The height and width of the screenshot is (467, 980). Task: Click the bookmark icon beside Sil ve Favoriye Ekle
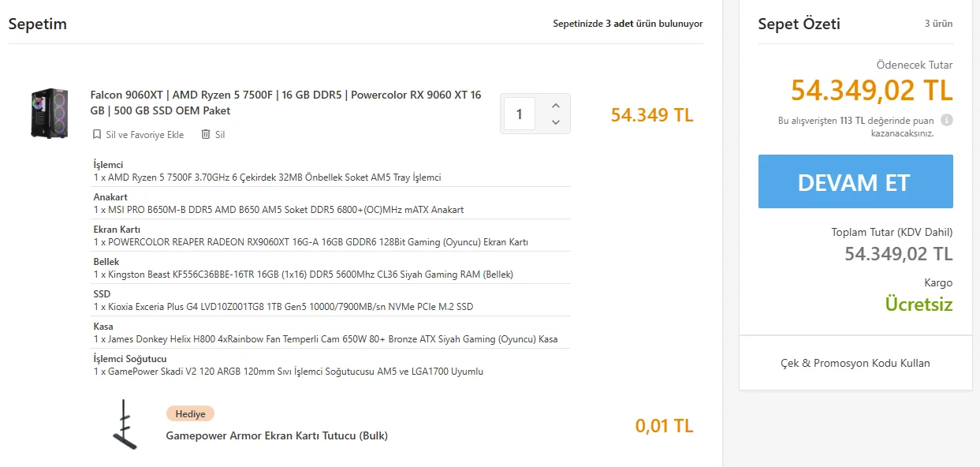point(97,135)
